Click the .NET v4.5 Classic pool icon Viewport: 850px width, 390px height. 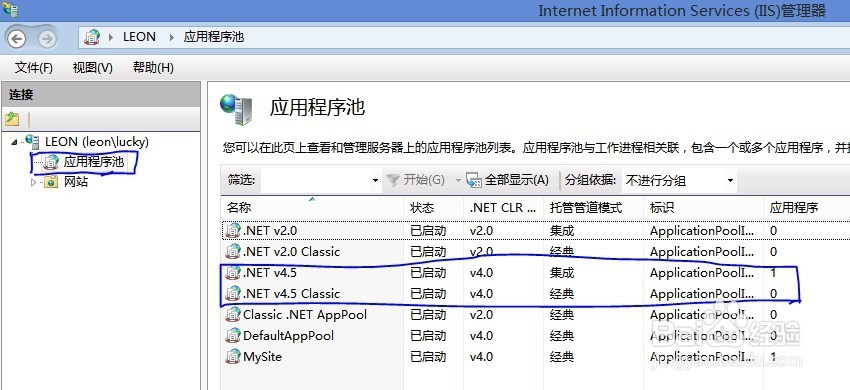[233, 293]
